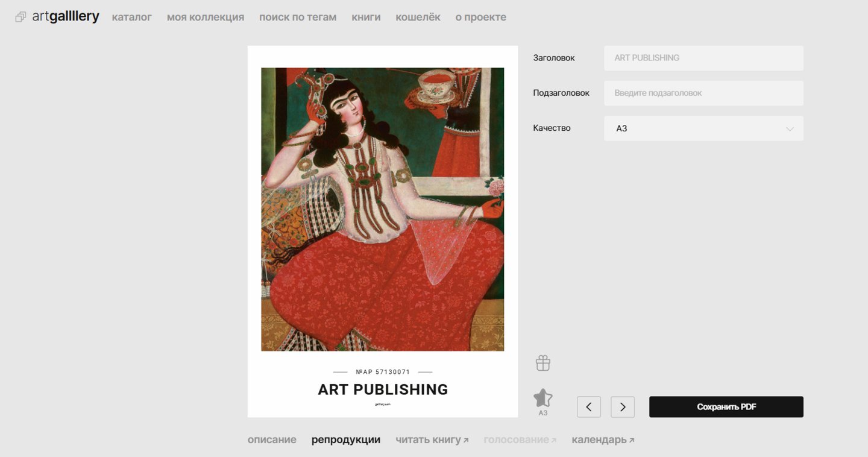Image resolution: width=868 pixels, height=457 pixels.
Task: Click the A3 star badge icon
Action: (542, 399)
